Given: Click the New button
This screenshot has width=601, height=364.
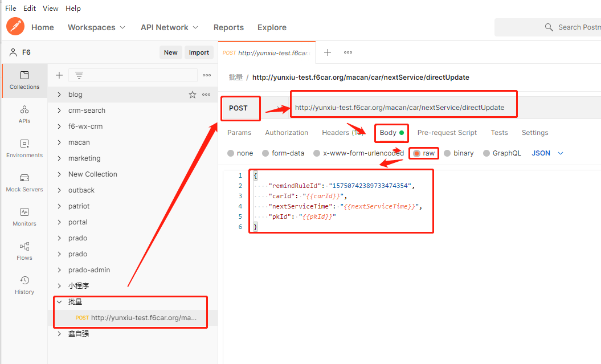Looking at the screenshot, I should coord(170,52).
